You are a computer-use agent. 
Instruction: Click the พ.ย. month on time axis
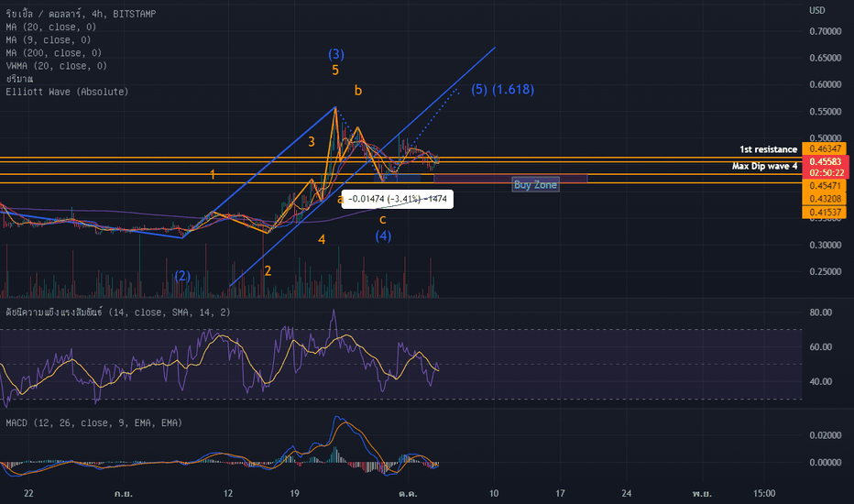click(702, 494)
